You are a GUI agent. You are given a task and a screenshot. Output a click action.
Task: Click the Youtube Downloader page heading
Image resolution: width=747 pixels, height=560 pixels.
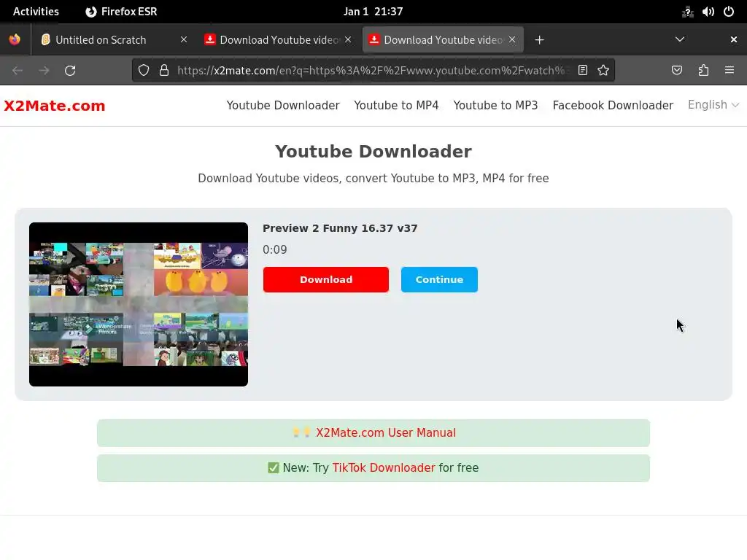[373, 152]
